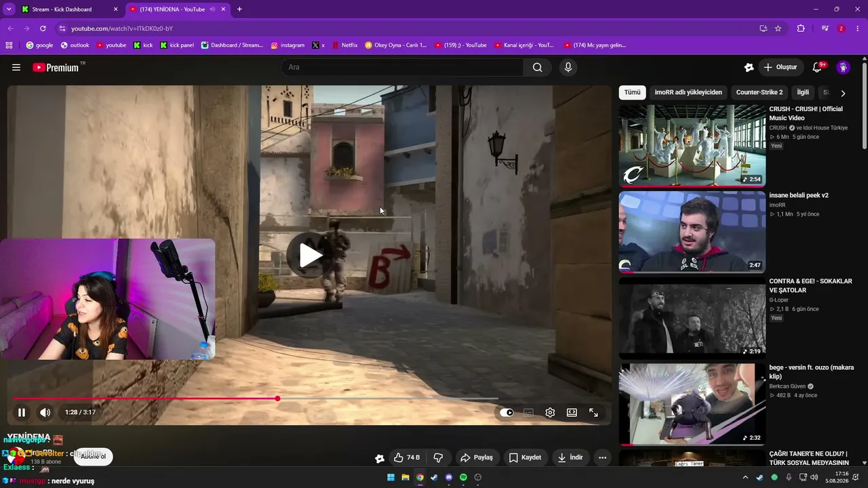Open Discord from the taskbar
Image resolution: width=868 pixels, height=488 pixels.
tap(449, 477)
